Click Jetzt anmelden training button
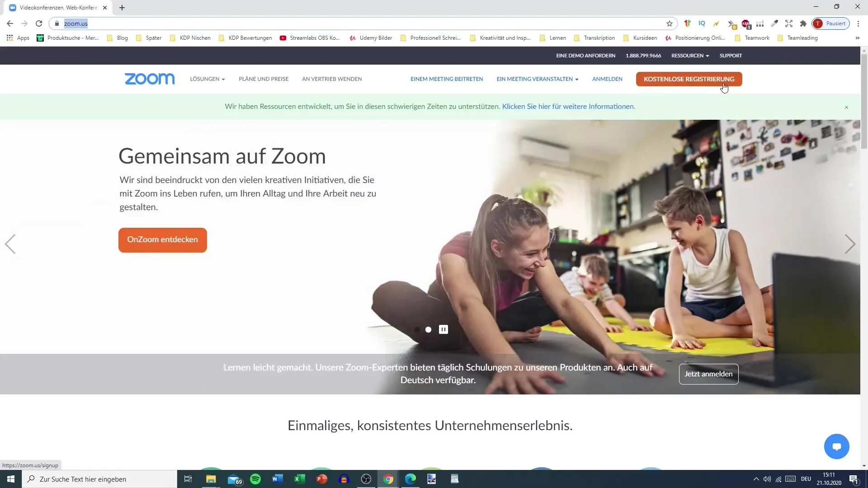 pos(709,374)
